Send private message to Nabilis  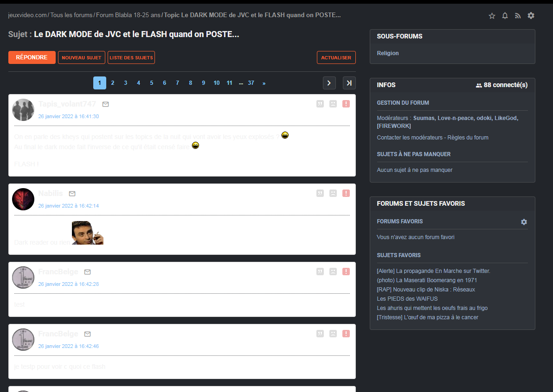coord(72,194)
